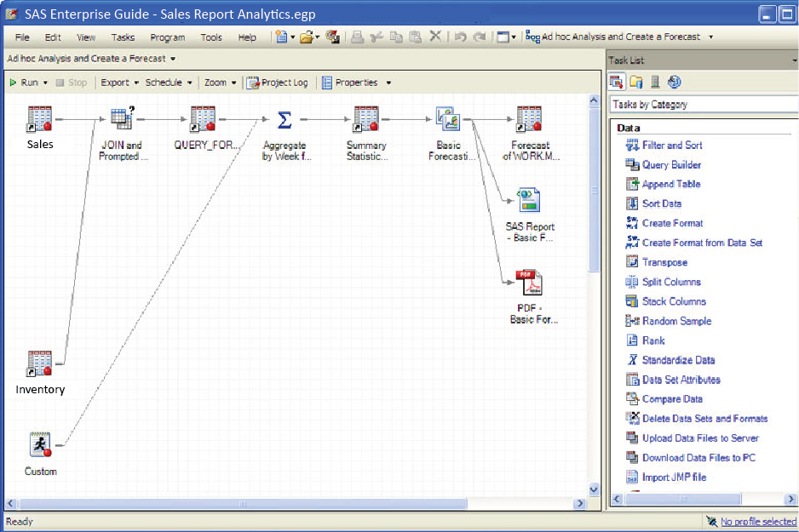
Task: Click the process flow horizontal scrollbar right arrow
Action: point(579,504)
